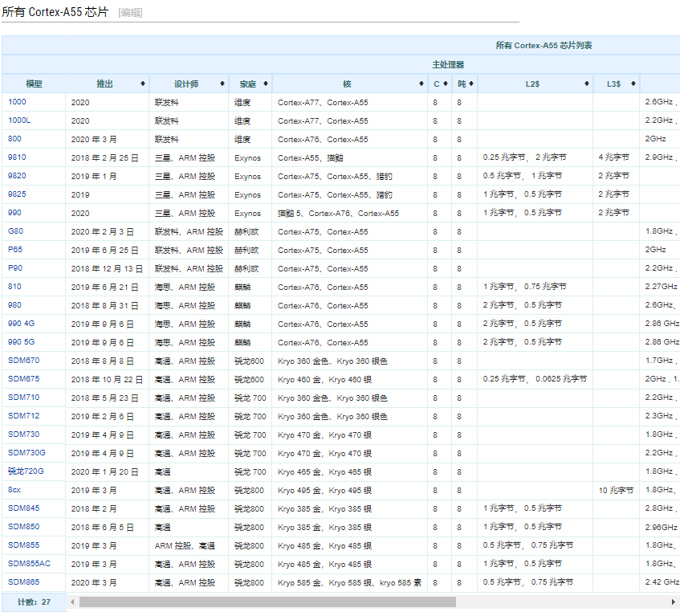Open the Exynos family link
Screen dimensions: 684x616
tap(248, 157)
